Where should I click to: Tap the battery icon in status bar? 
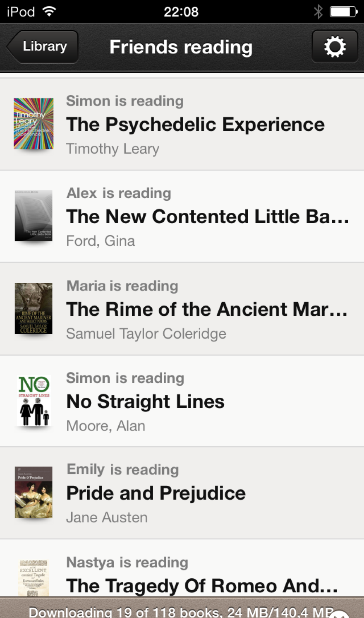click(343, 12)
